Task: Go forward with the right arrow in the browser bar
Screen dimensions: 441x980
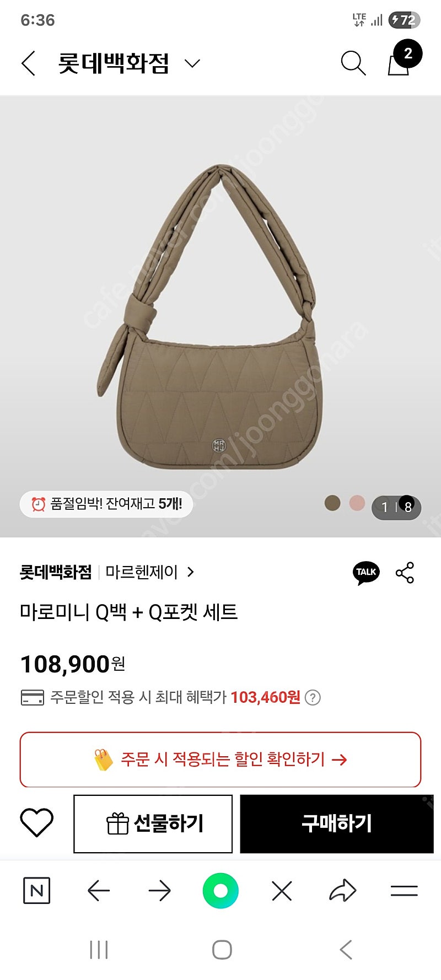Action: [x=160, y=890]
